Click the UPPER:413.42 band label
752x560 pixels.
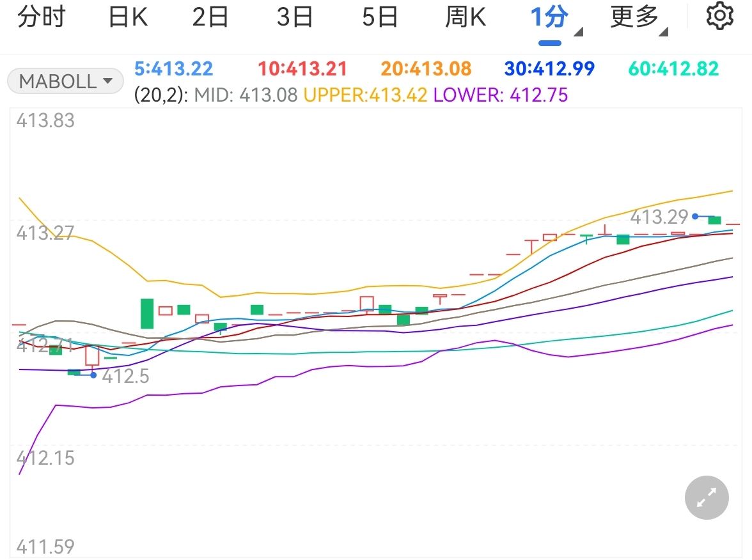click(x=366, y=95)
